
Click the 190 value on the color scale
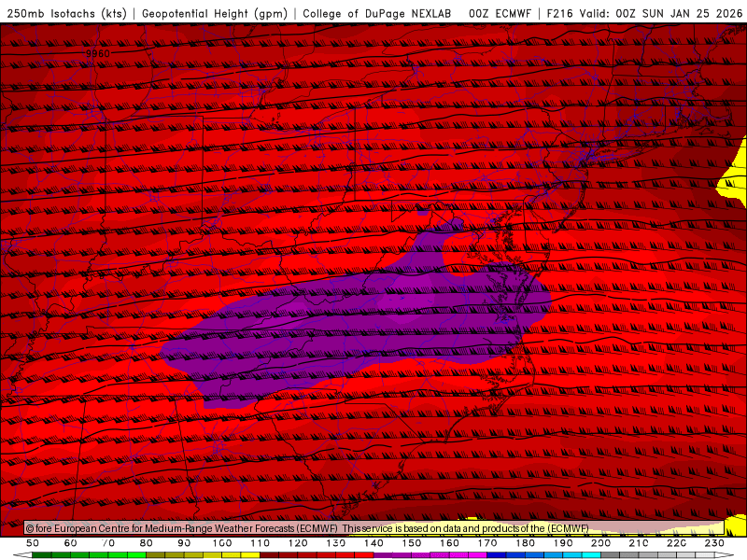tap(563, 543)
